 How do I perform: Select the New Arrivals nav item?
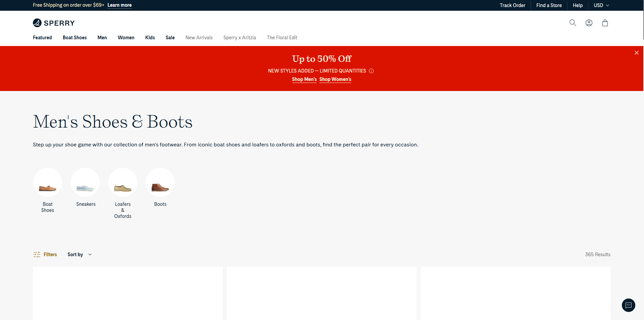(199, 38)
